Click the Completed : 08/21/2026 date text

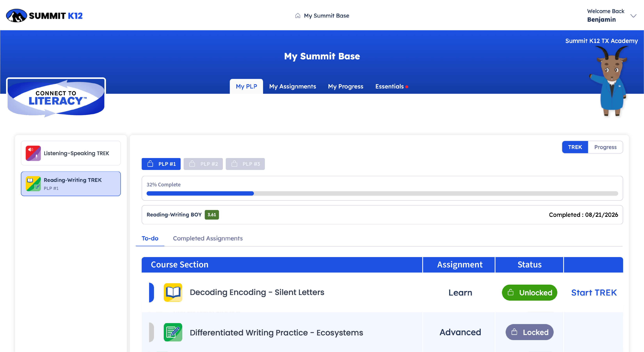[x=583, y=215]
